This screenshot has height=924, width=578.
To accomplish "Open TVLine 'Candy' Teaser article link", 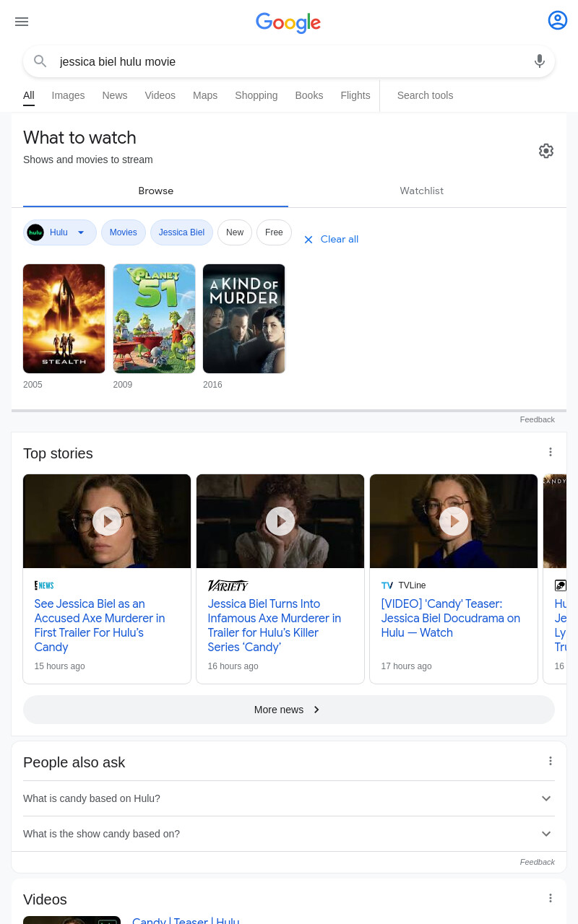I will [x=451, y=618].
